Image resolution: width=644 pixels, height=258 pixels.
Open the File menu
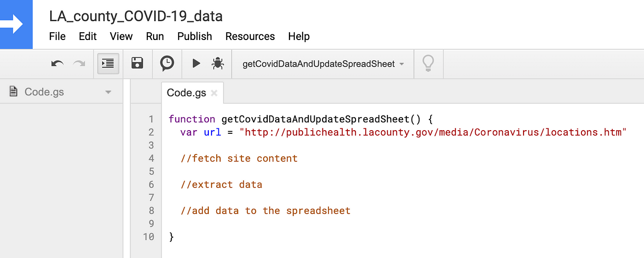(57, 36)
